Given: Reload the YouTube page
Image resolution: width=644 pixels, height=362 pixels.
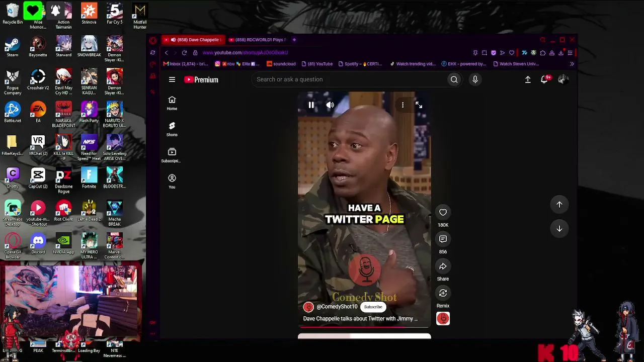Looking at the screenshot, I should point(184,53).
